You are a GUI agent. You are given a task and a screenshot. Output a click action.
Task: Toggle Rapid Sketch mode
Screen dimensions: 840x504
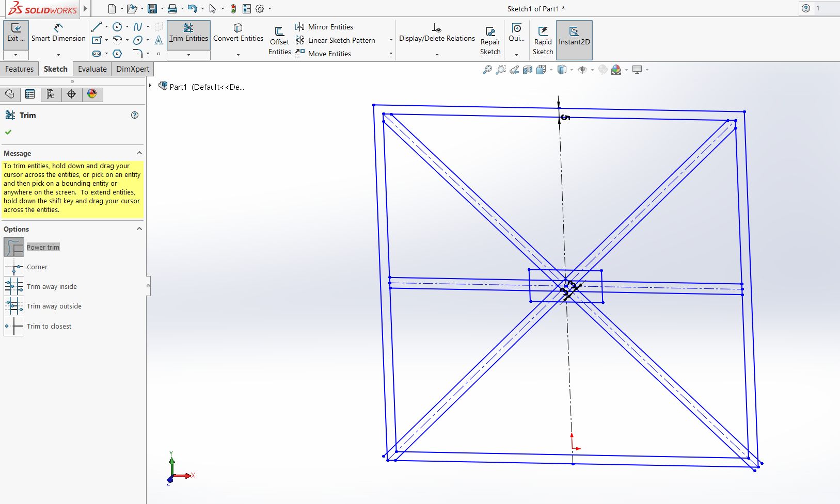543,40
